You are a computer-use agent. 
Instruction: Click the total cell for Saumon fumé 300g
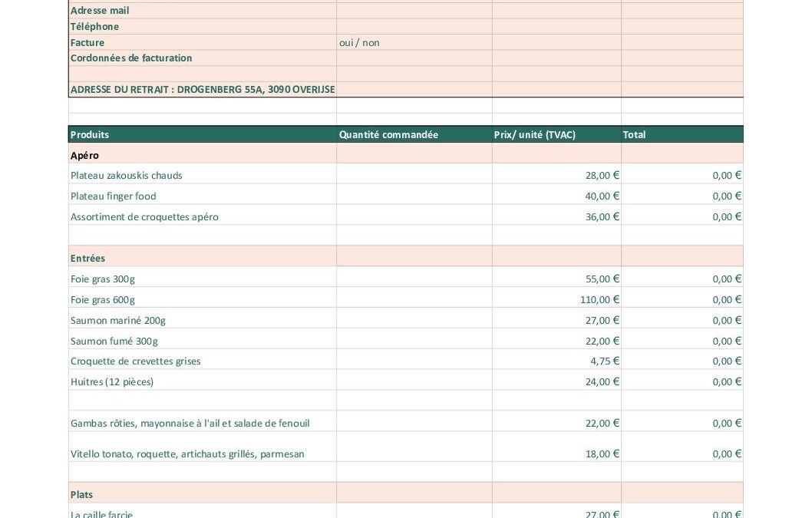coord(682,341)
